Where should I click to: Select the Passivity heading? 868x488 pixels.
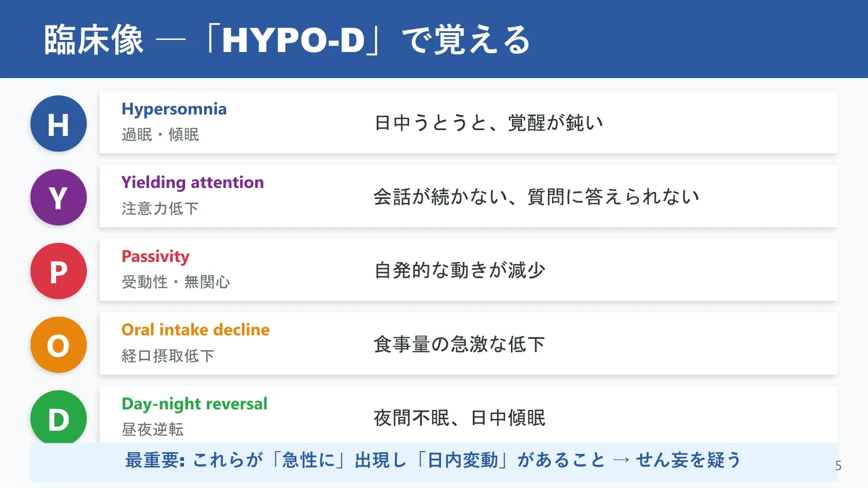pyautogui.click(x=156, y=257)
